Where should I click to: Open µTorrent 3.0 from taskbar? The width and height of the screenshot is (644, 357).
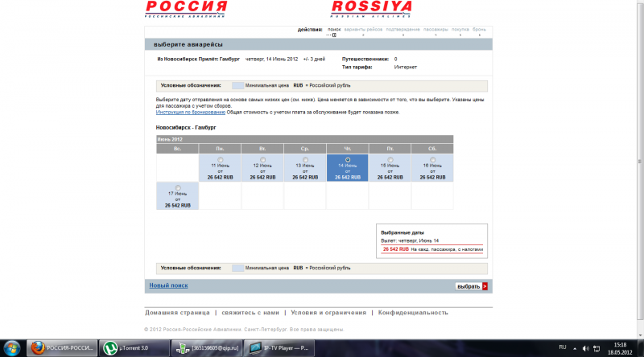tap(134, 348)
